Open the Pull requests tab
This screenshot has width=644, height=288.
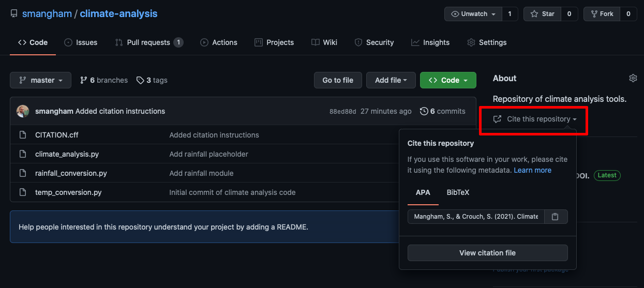coord(148,42)
